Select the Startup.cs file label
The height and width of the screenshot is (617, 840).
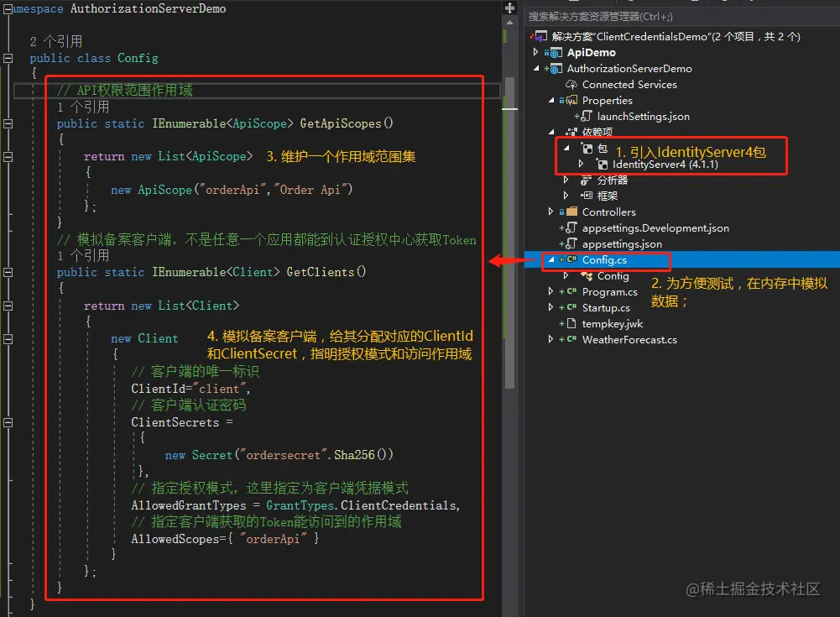tap(606, 308)
